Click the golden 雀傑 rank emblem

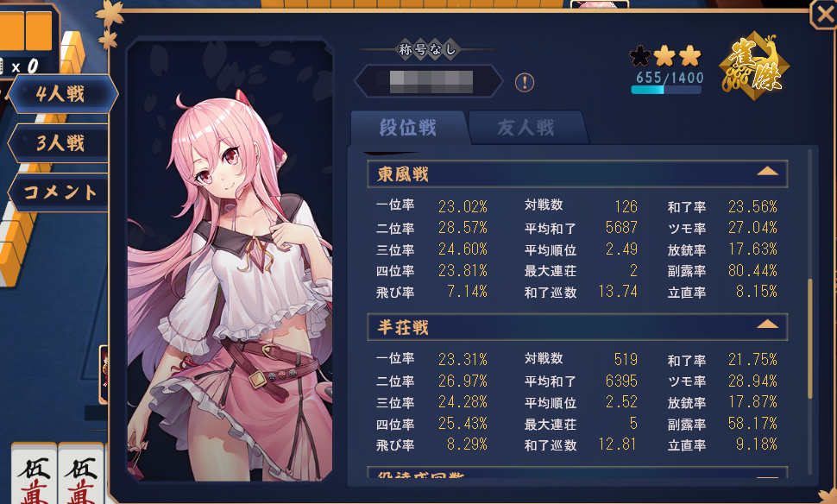coord(753,66)
